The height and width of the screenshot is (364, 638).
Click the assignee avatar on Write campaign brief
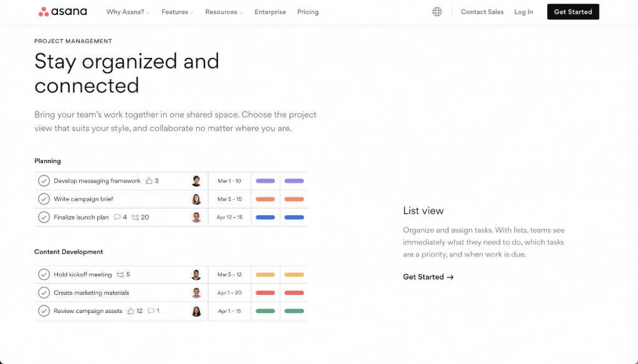197,198
